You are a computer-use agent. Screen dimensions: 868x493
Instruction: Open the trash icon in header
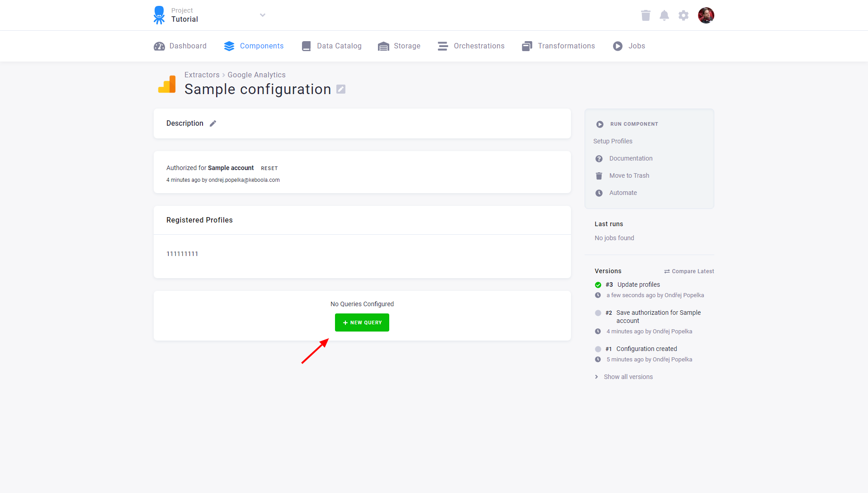[x=646, y=15]
